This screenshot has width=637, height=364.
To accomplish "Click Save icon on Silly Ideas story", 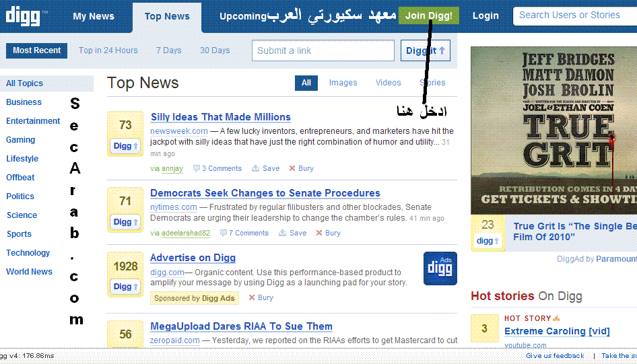I will pos(255,168).
